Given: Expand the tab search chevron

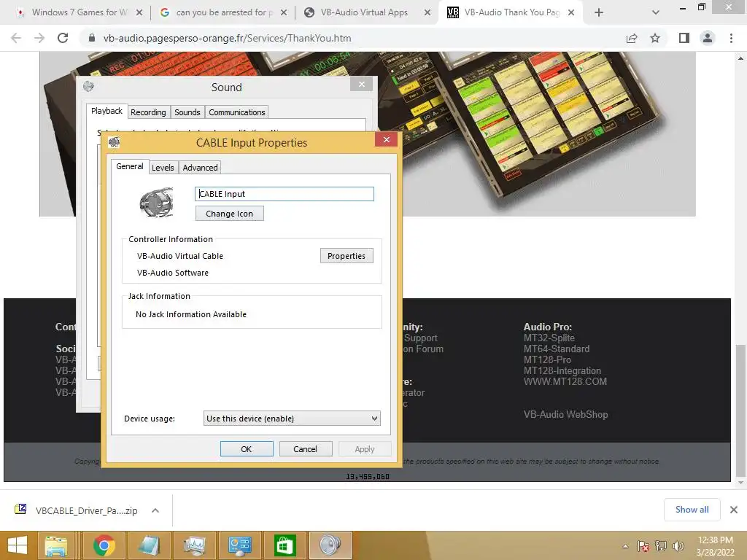Looking at the screenshot, I should [656, 12].
